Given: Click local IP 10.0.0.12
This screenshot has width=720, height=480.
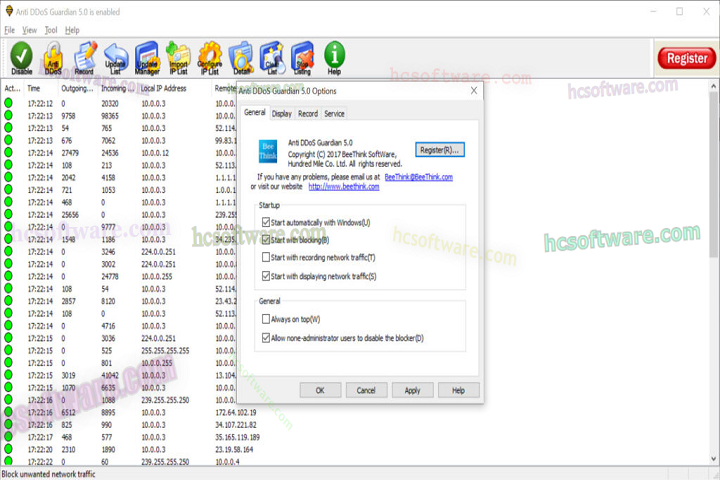Looking at the screenshot, I should pyautogui.click(x=155, y=153).
